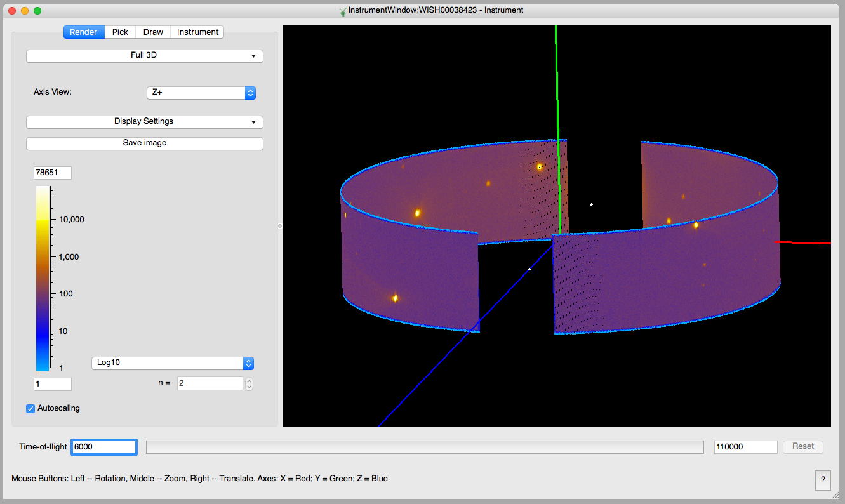Open the Log10 scale type dropdown
Viewport: 845px width, 504px height.
click(x=173, y=363)
